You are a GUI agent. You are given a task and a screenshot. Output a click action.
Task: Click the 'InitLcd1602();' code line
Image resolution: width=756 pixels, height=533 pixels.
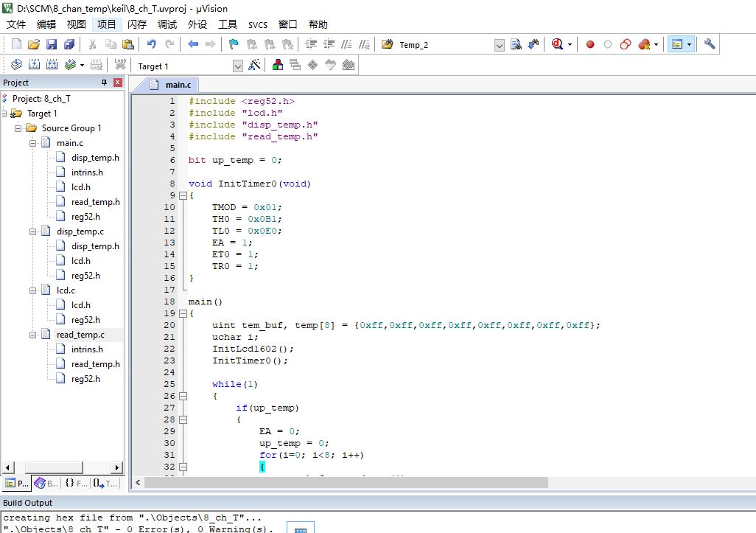[253, 349]
